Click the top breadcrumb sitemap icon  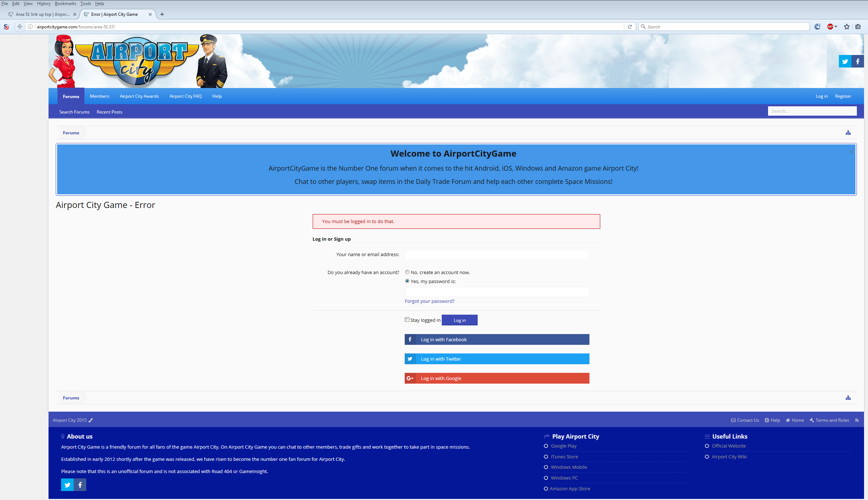848,133
